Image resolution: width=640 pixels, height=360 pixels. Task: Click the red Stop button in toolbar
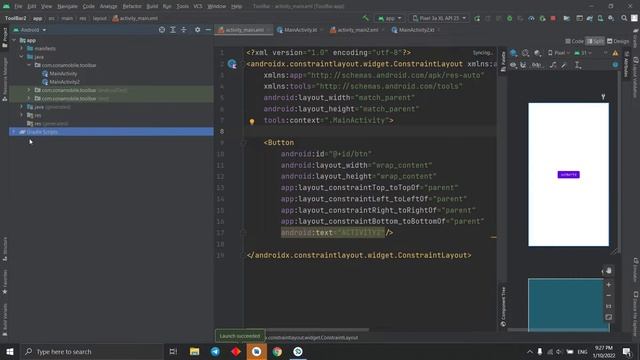(553, 18)
